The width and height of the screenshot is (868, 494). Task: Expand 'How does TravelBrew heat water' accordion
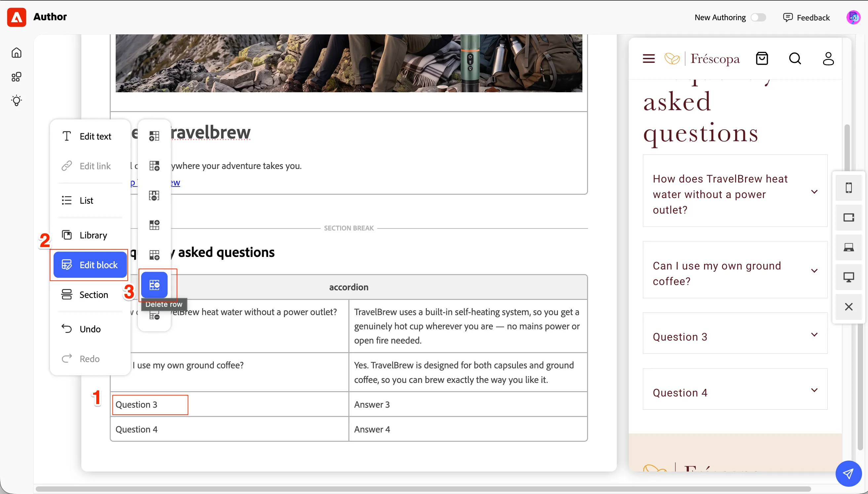click(x=735, y=191)
